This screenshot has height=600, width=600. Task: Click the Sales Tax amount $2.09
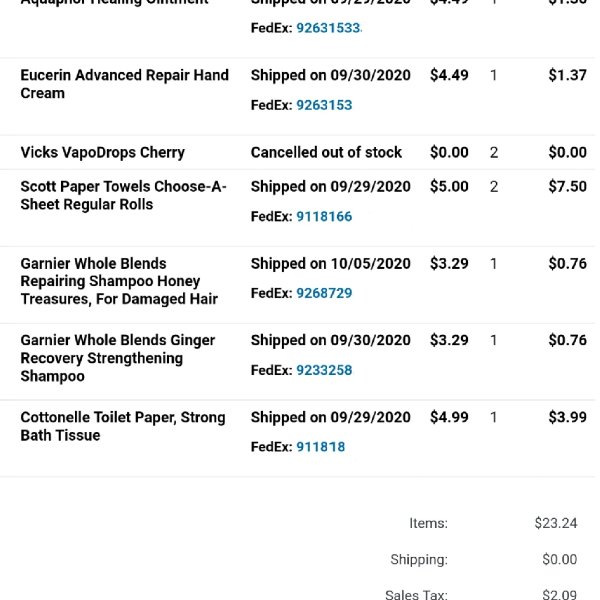click(x=559, y=594)
